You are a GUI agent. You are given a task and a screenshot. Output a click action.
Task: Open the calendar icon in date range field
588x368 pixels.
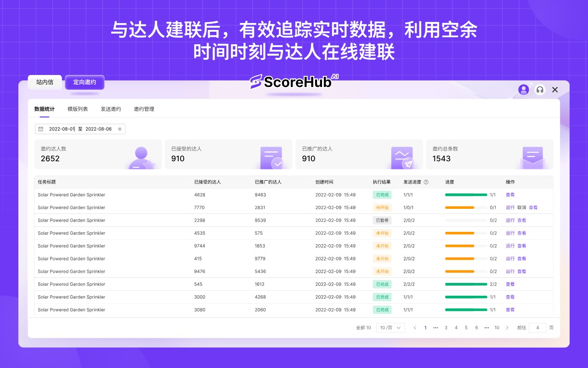pos(40,129)
